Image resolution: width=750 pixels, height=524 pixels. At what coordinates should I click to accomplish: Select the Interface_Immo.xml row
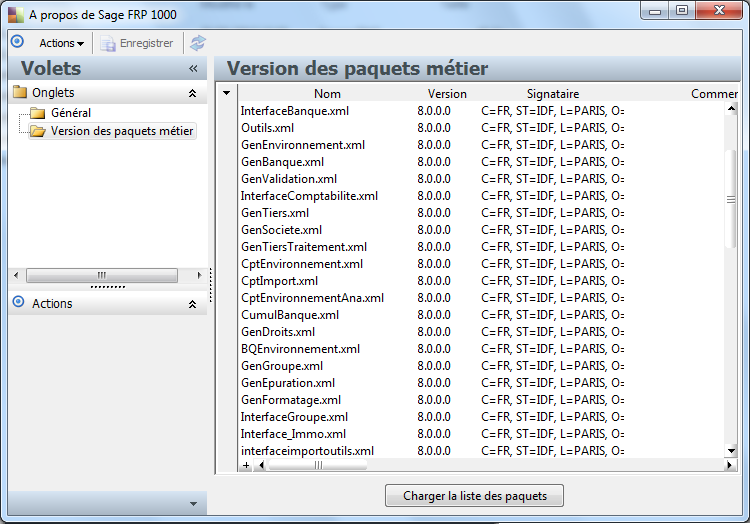pos(481,434)
